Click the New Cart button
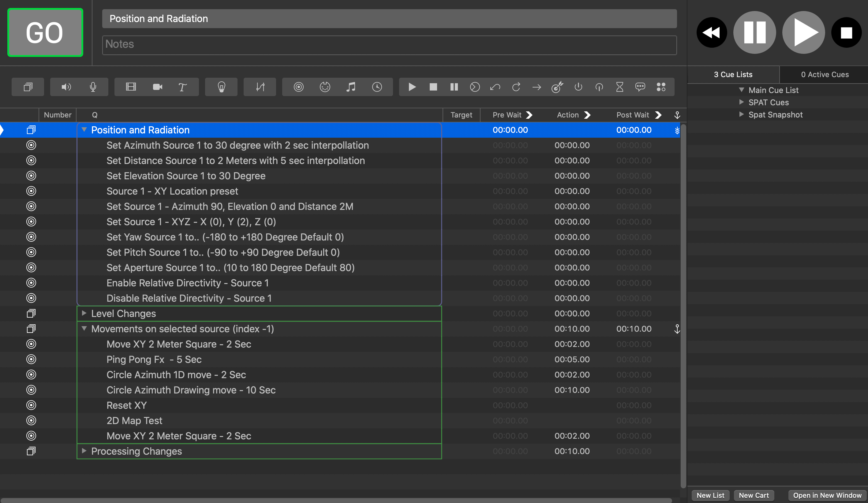This screenshot has width=868, height=503. click(x=753, y=495)
